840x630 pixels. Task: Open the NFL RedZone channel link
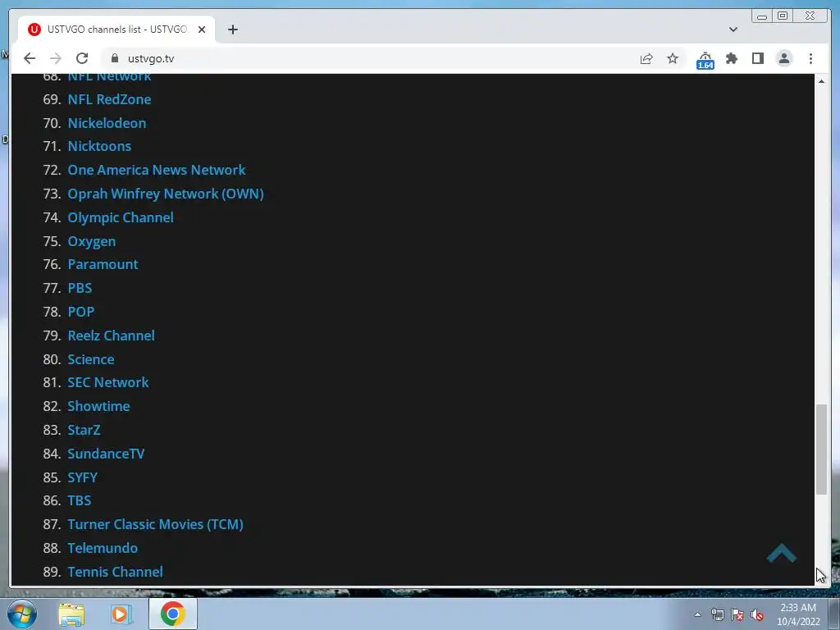(x=109, y=99)
